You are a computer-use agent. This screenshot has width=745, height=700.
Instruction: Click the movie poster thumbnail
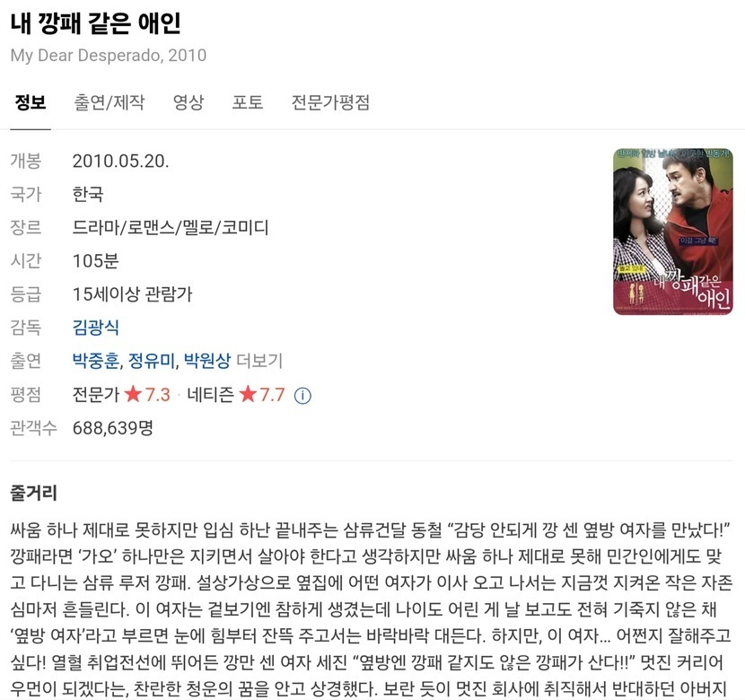(673, 232)
